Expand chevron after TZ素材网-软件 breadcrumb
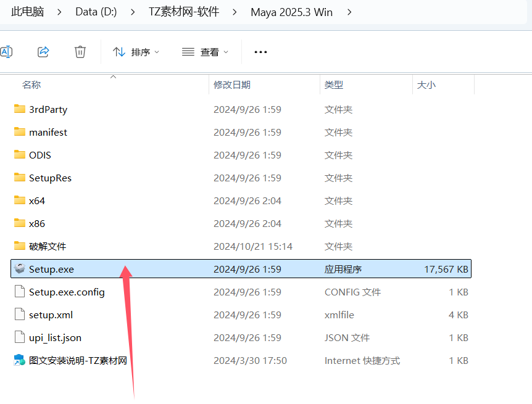This screenshot has width=532, height=404. tap(235, 12)
